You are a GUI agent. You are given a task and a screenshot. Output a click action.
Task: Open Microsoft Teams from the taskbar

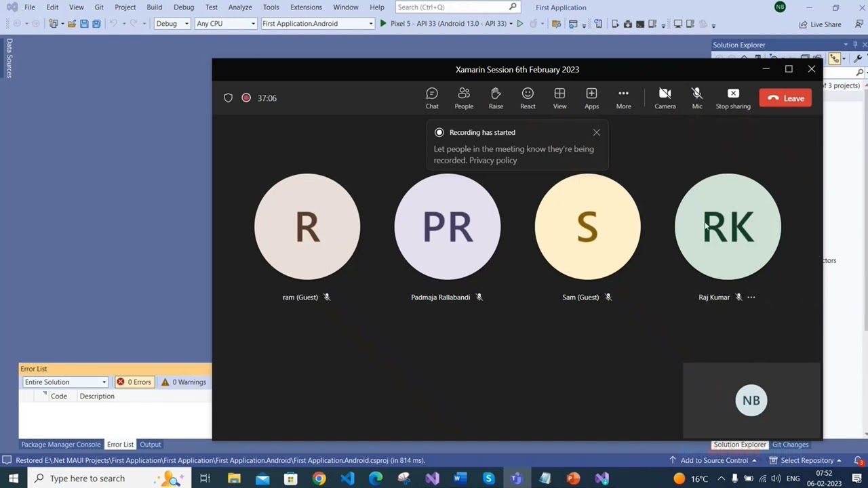click(517, 479)
